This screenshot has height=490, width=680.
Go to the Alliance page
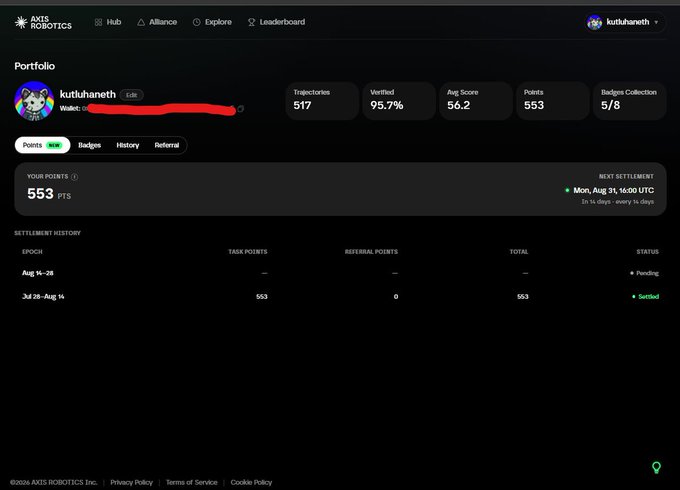tap(157, 22)
